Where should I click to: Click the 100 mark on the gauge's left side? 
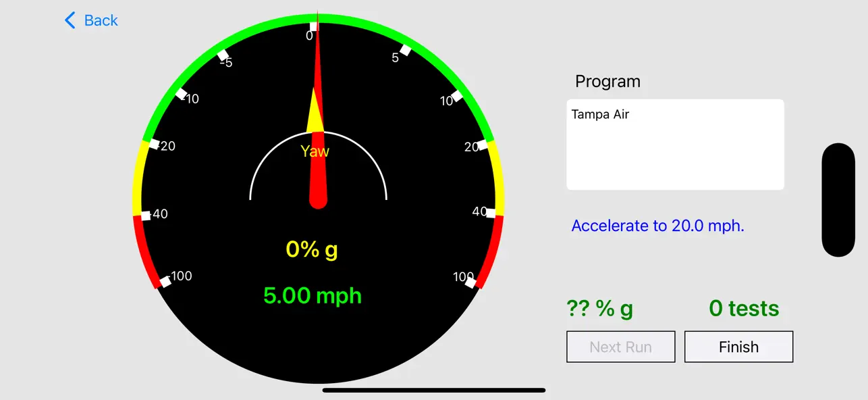coord(181,276)
